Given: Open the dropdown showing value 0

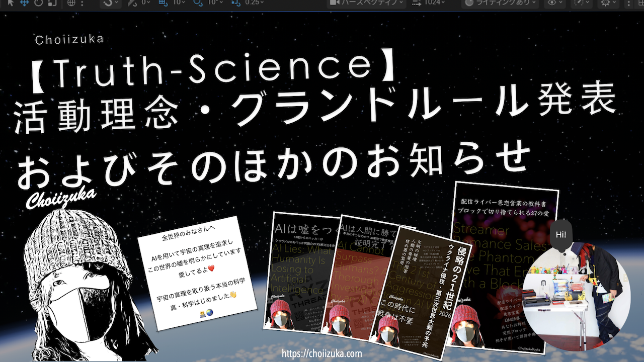Looking at the screenshot, I should pos(146,3).
